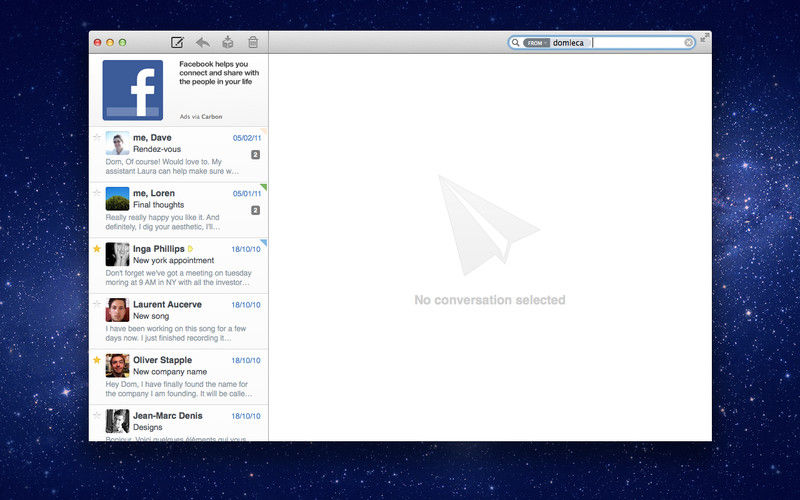
Task: Click message count badge on Rendez-vous
Action: point(256,155)
